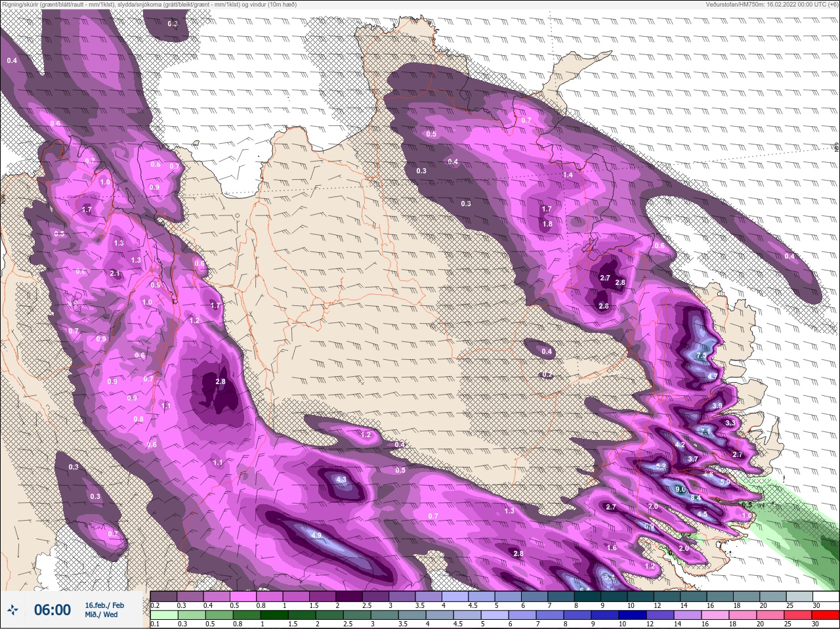Click the 5.9 precipitation value on the map
Image resolution: width=840 pixels, height=629 pixels.
click(724, 482)
